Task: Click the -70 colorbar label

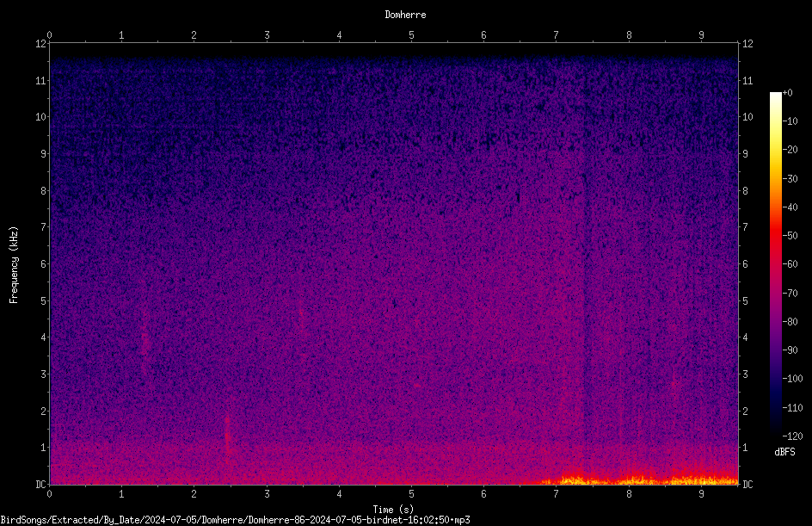Action: point(790,294)
